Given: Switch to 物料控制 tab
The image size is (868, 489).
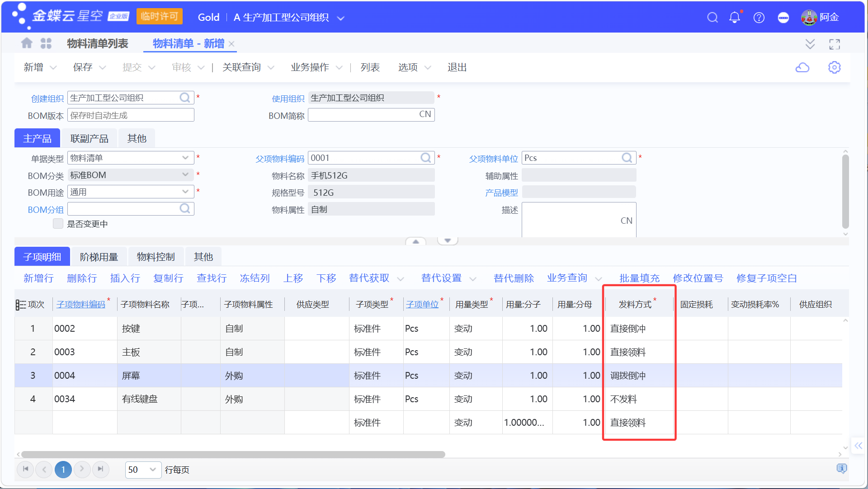Looking at the screenshot, I should click(x=156, y=257).
